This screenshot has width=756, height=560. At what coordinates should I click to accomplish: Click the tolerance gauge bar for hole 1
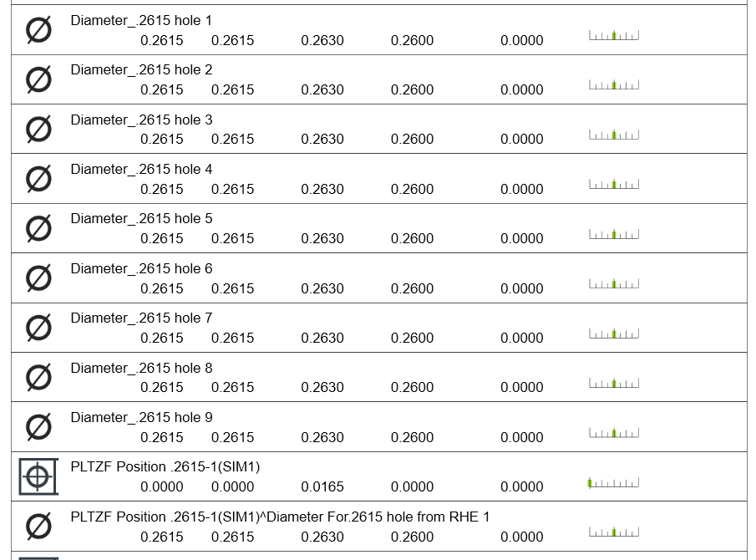pos(614,36)
